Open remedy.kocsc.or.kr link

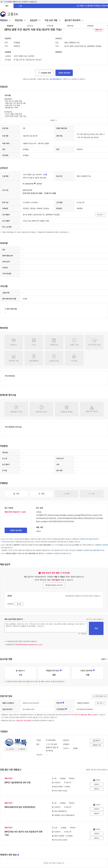(x=28, y=645)
